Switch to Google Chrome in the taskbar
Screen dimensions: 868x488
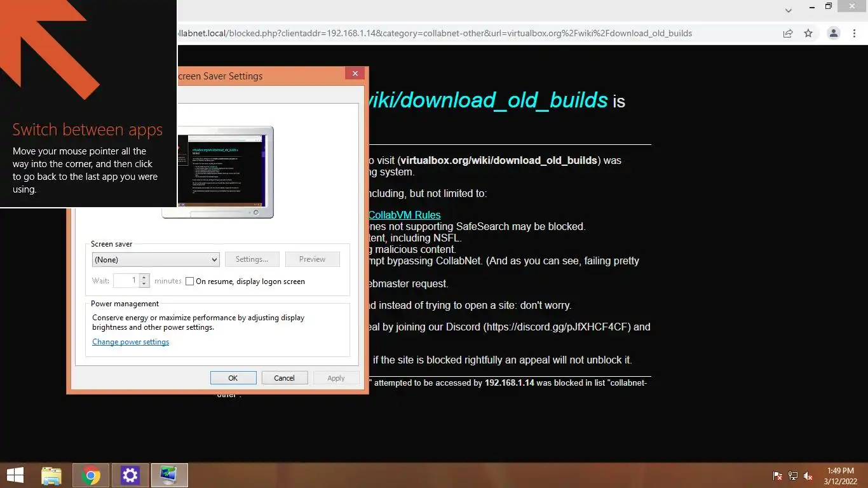[x=91, y=475]
